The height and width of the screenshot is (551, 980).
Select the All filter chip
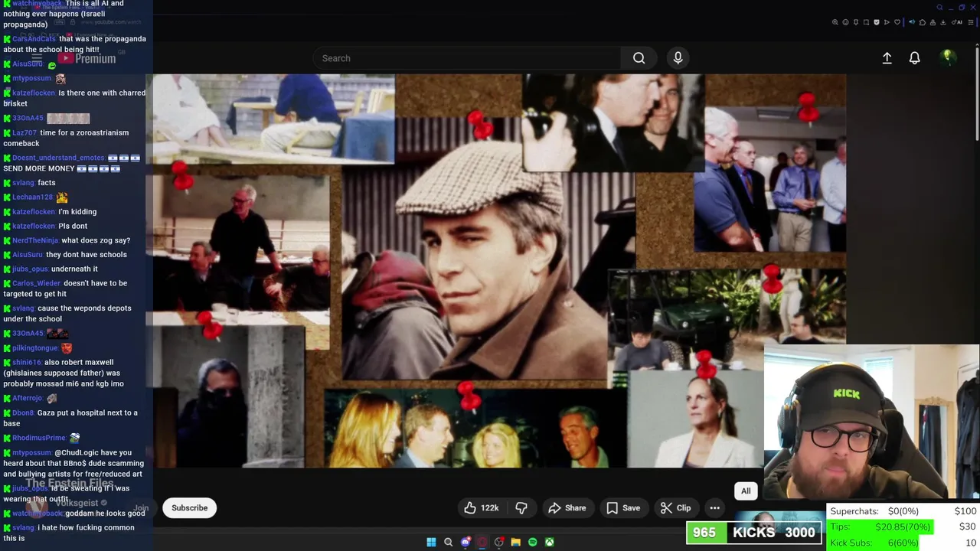746,491
